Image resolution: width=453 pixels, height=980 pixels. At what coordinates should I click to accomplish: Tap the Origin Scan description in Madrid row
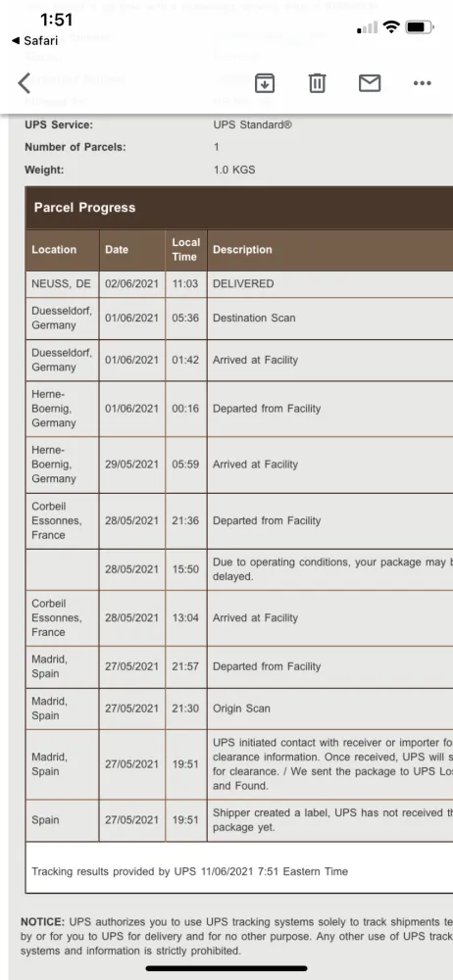click(x=241, y=709)
